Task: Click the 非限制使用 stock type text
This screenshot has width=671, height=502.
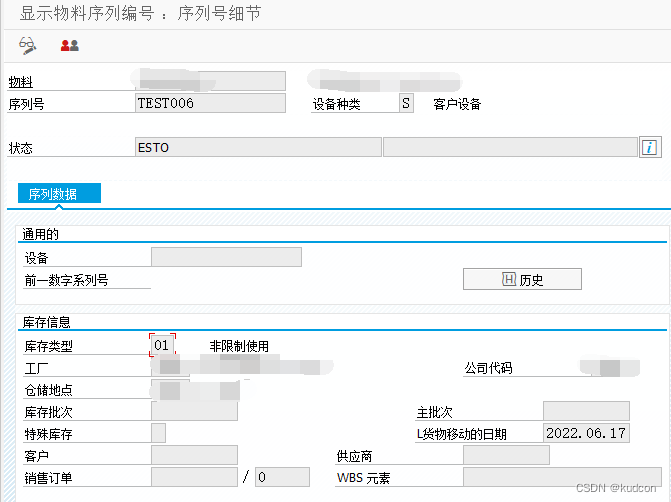Action: 239,346
